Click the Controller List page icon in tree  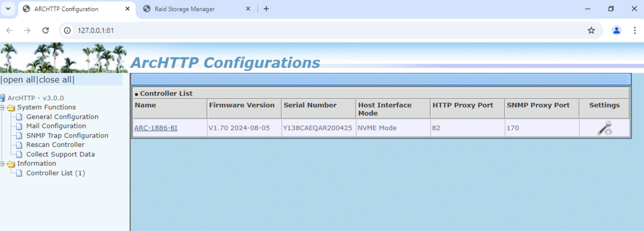19,173
